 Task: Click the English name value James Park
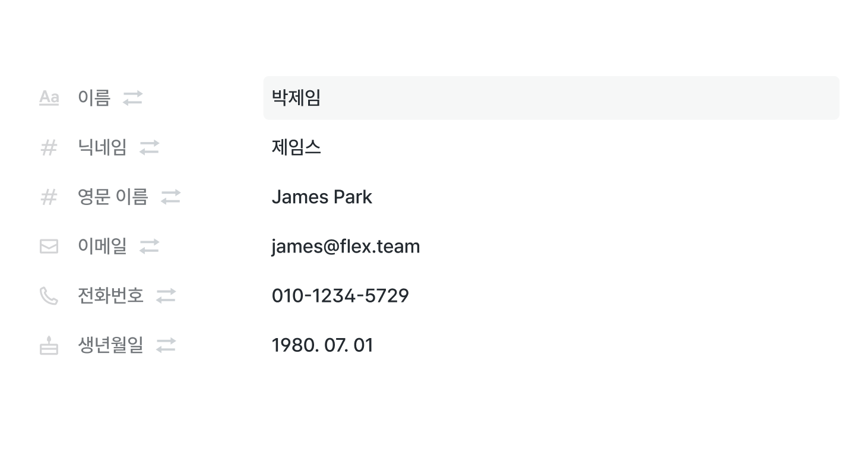(322, 197)
